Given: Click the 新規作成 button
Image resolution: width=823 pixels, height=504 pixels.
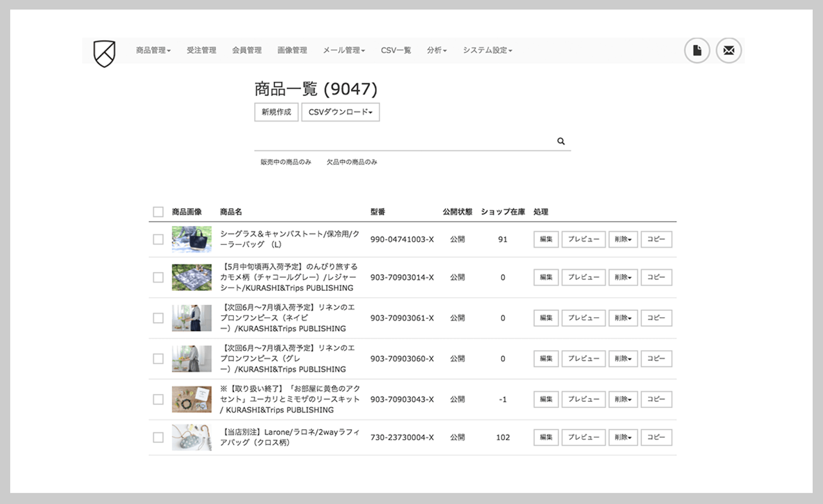Looking at the screenshot, I should (x=276, y=112).
